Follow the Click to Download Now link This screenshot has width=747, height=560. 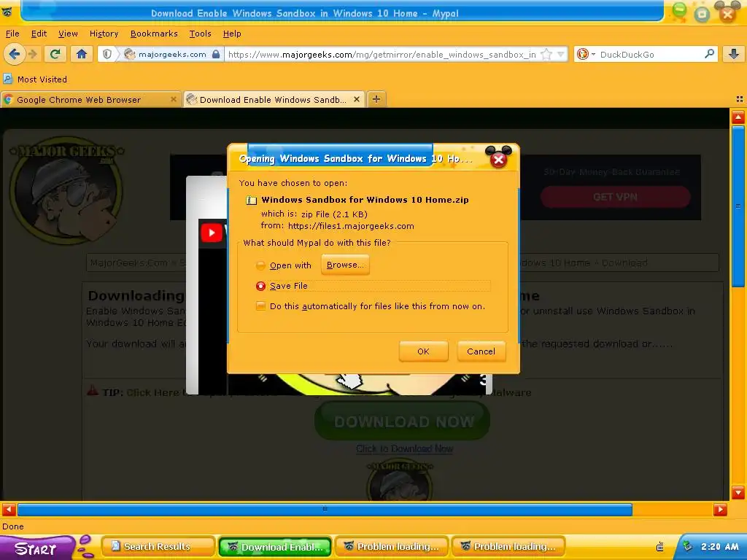click(404, 448)
